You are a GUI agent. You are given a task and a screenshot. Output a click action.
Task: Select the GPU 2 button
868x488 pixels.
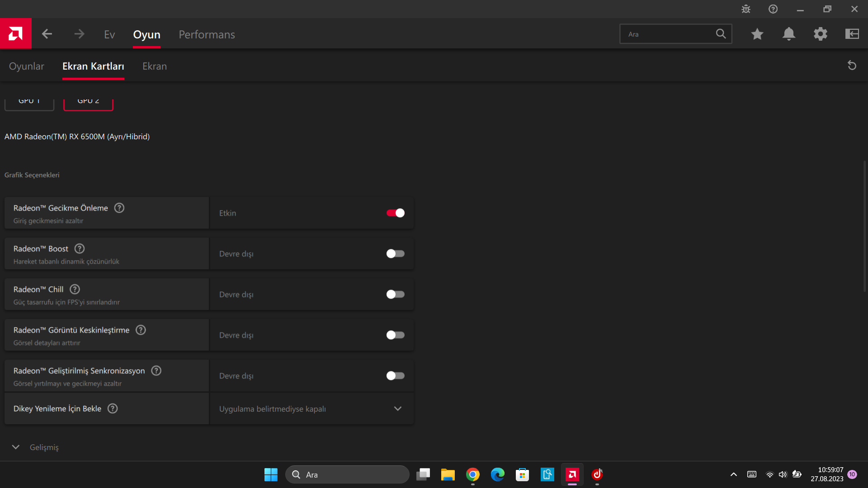click(88, 104)
